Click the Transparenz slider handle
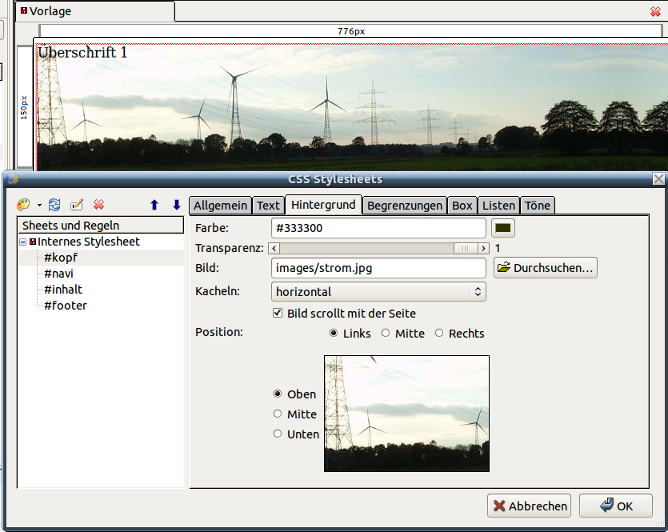Image resolution: width=668 pixels, height=532 pixels. point(465,248)
